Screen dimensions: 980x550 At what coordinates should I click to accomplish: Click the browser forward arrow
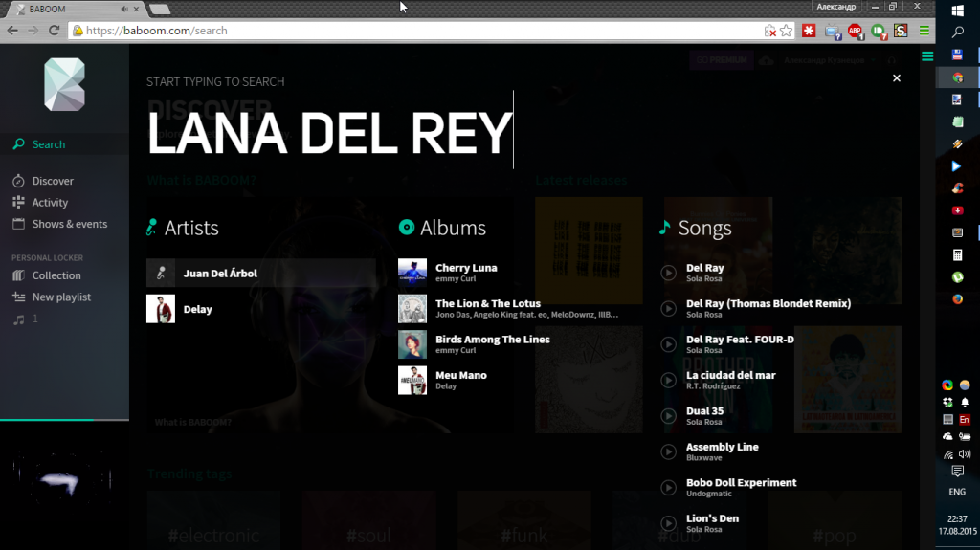(33, 30)
